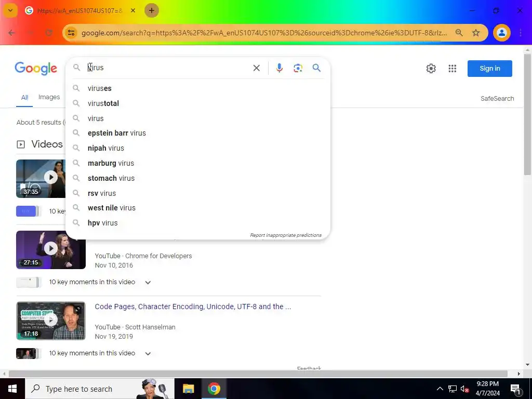Pick the 'stomach virus' suggestion
This screenshot has height=399, width=532.
198,178
